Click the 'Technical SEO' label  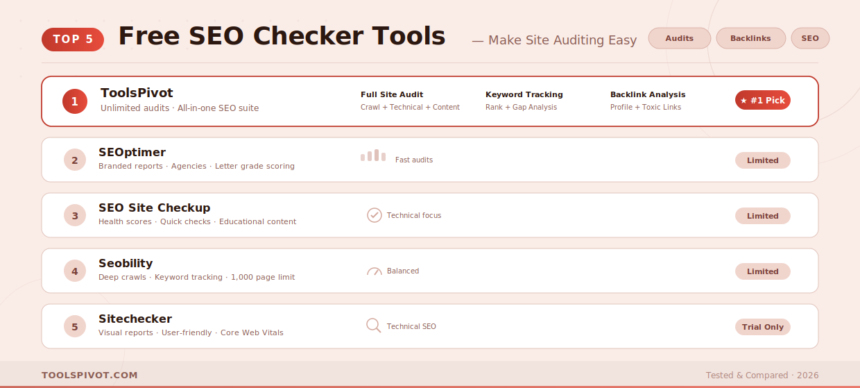[x=411, y=326]
